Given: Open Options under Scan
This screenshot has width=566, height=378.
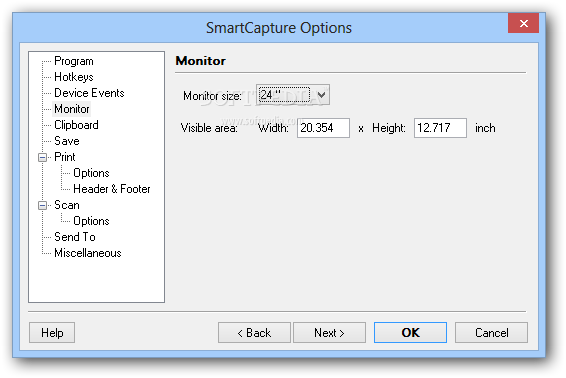Looking at the screenshot, I should point(91,221).
